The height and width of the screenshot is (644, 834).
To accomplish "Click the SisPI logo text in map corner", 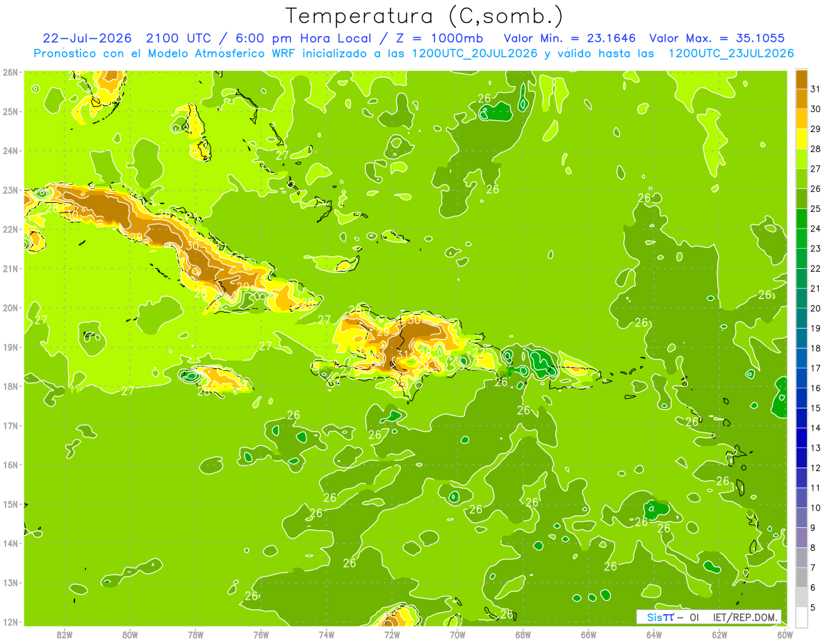I will click(660, 617).
